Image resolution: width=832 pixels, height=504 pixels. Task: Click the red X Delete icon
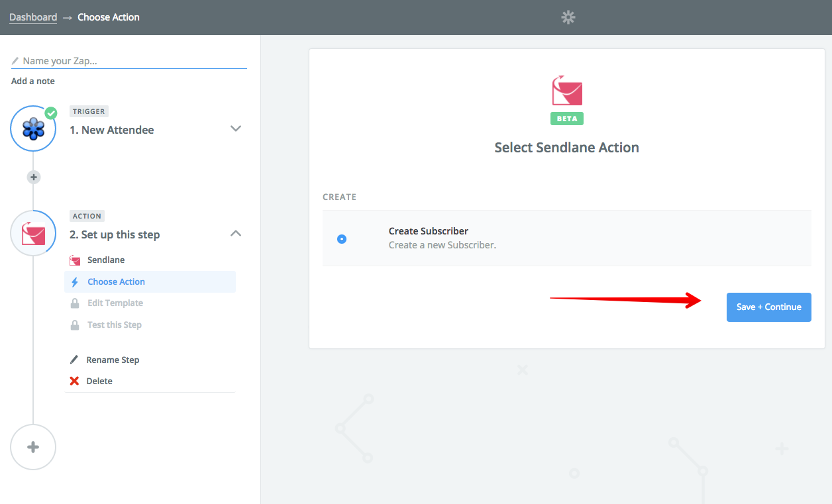click(74, 381)
